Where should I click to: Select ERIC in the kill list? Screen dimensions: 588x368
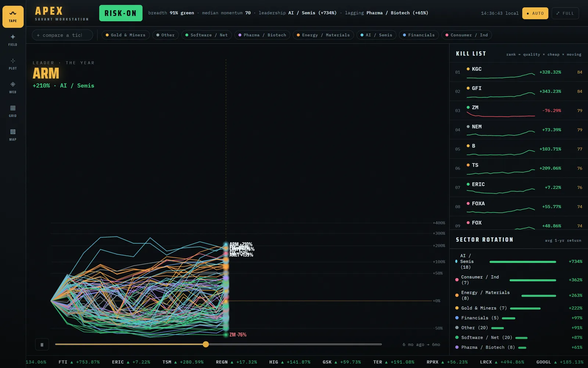519,187
